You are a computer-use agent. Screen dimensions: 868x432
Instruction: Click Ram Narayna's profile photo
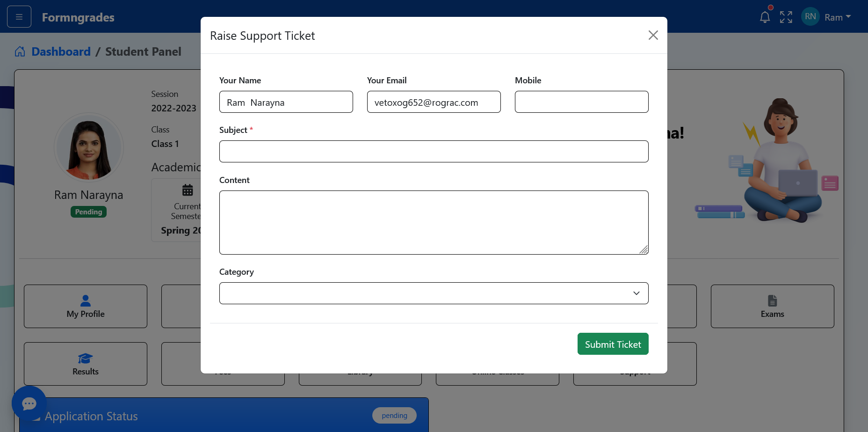(x=88, y=147)
